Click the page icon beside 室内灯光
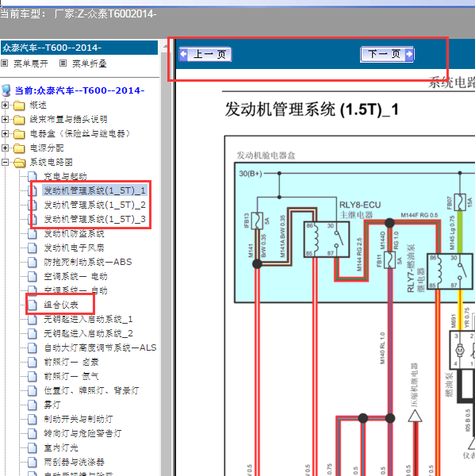Viewport: 475px width, 476px height. (x=33, y=447)
